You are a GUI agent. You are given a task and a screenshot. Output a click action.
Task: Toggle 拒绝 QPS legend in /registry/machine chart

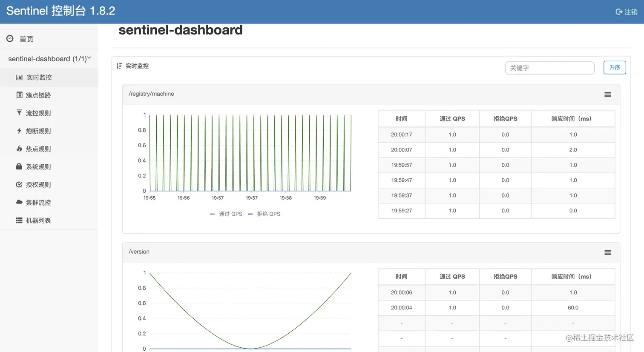(264, 214)
